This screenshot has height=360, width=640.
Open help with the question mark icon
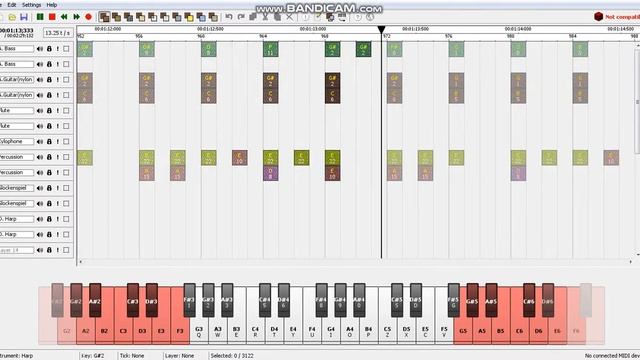[x=358, y=17]
